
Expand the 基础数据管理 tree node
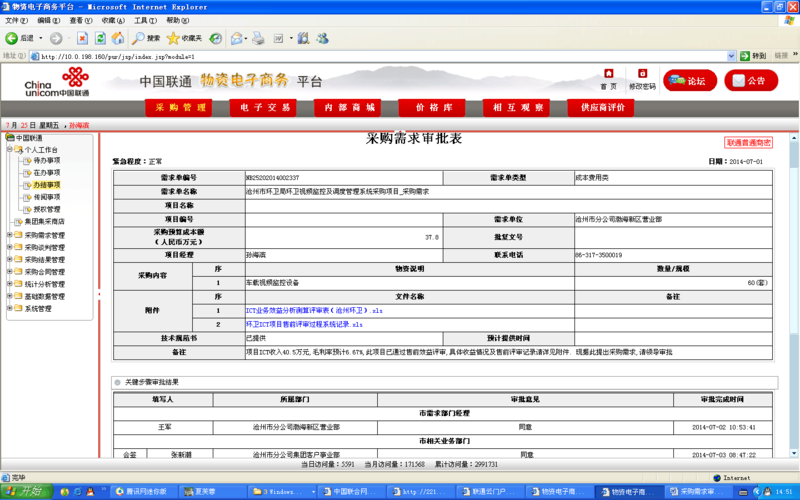(9, 296)
